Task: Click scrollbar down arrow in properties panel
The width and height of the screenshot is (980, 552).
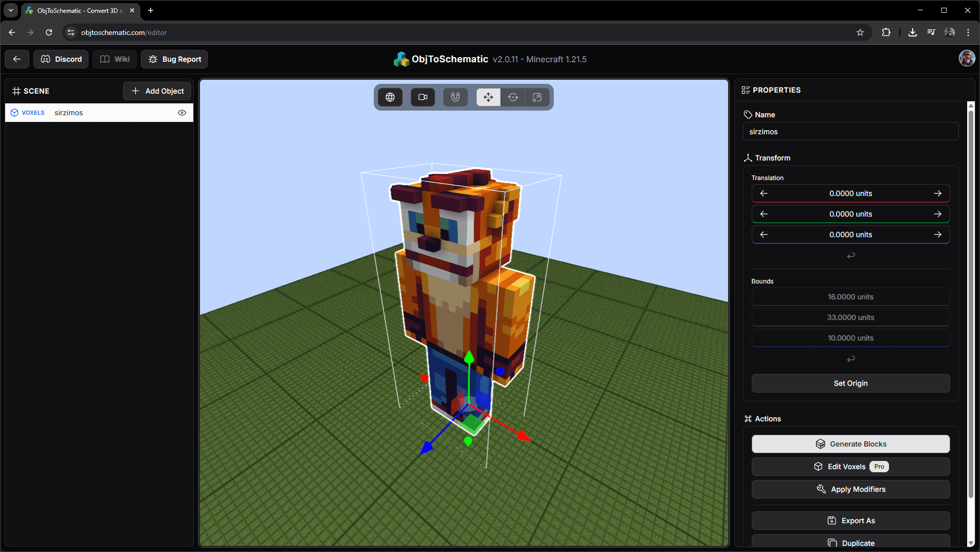Action: click(x=971, y=543)
